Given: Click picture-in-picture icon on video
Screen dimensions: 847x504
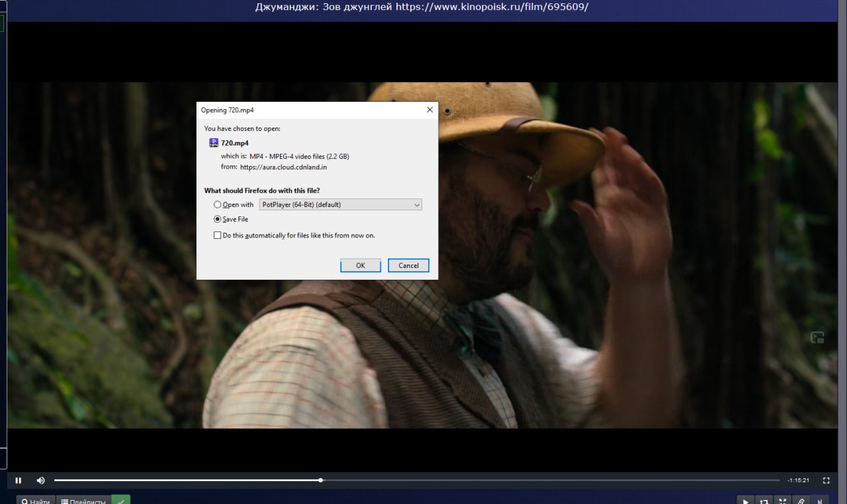Looking at the screenshot, I should pyautogui.click(x=817, y=338).
